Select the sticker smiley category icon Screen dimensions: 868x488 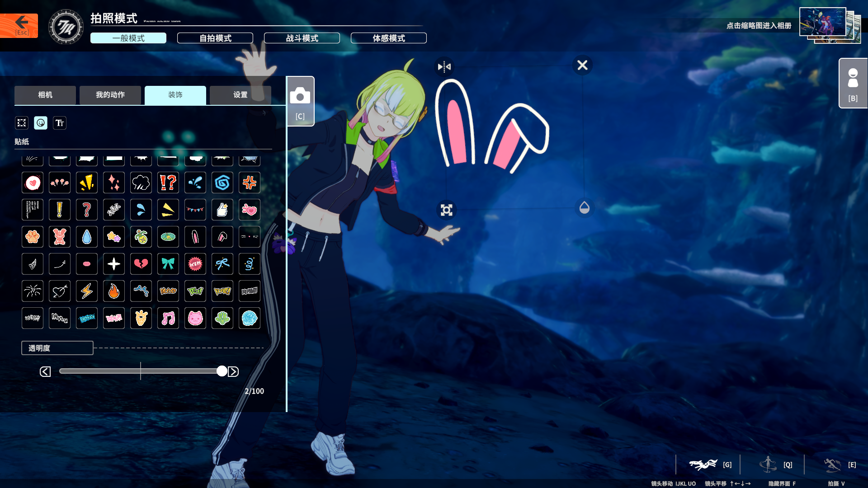point(41,123)
